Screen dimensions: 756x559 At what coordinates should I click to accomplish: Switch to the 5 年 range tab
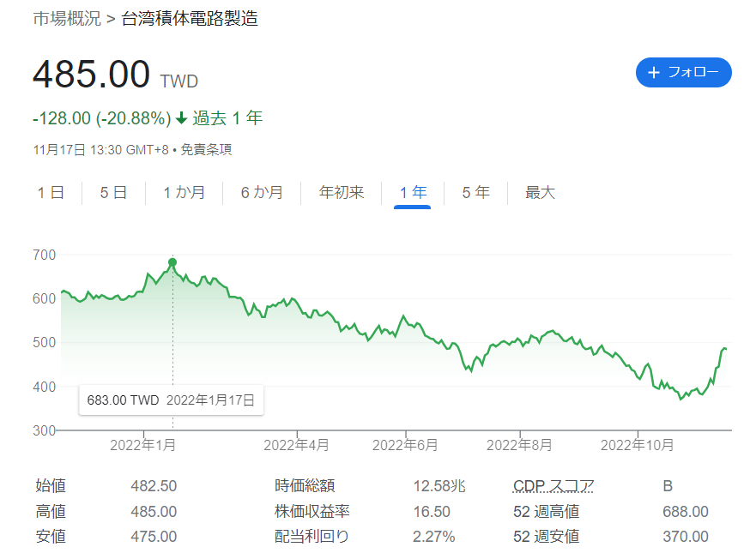pos(475,192)
